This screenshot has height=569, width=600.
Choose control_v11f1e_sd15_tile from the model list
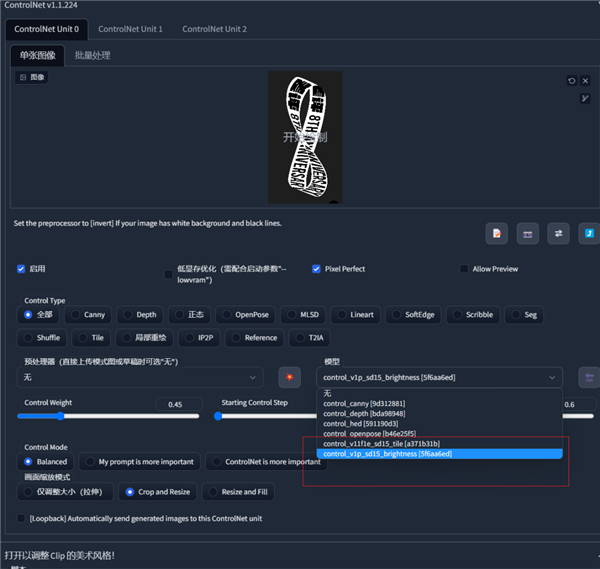(x=380, y=443)
